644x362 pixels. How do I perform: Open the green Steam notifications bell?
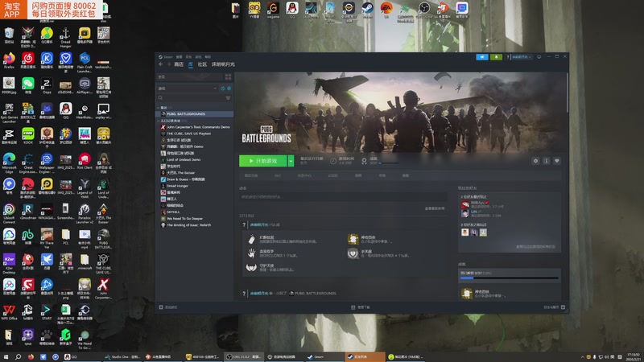click(496, 56)
